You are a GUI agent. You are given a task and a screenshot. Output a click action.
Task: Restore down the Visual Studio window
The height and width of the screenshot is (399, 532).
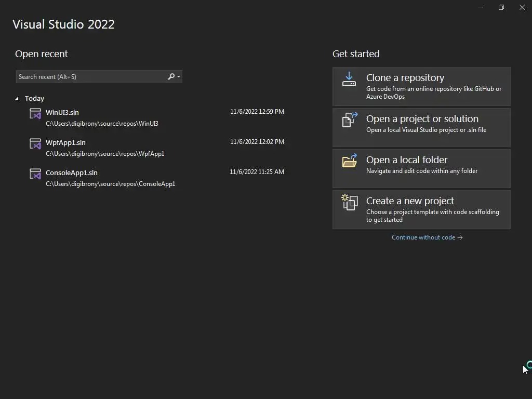501,7
